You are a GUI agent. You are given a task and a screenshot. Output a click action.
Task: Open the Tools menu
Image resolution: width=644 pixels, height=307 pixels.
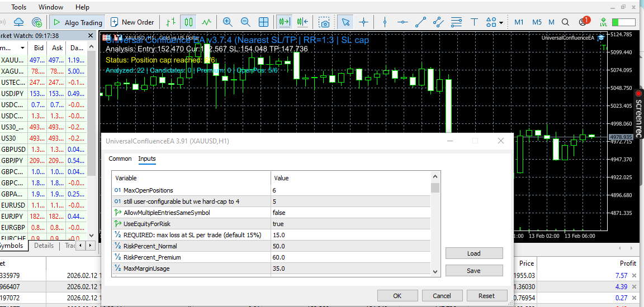(x=18, y=7)
